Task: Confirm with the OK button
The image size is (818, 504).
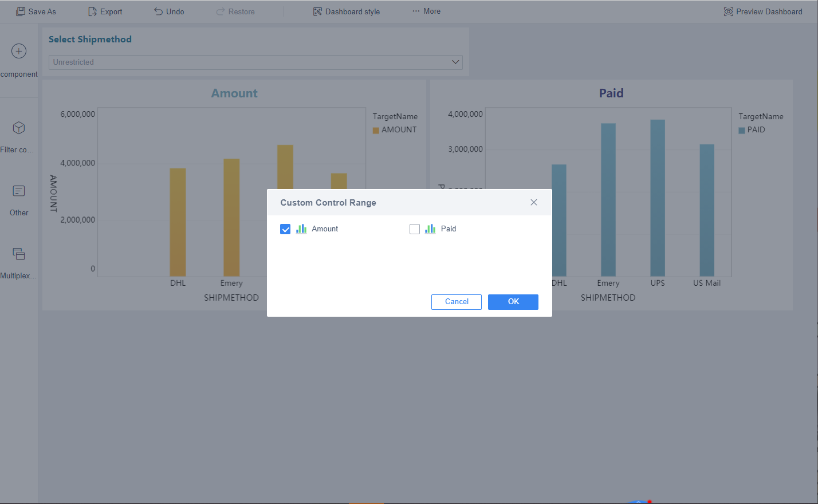Action: (513, 302)
